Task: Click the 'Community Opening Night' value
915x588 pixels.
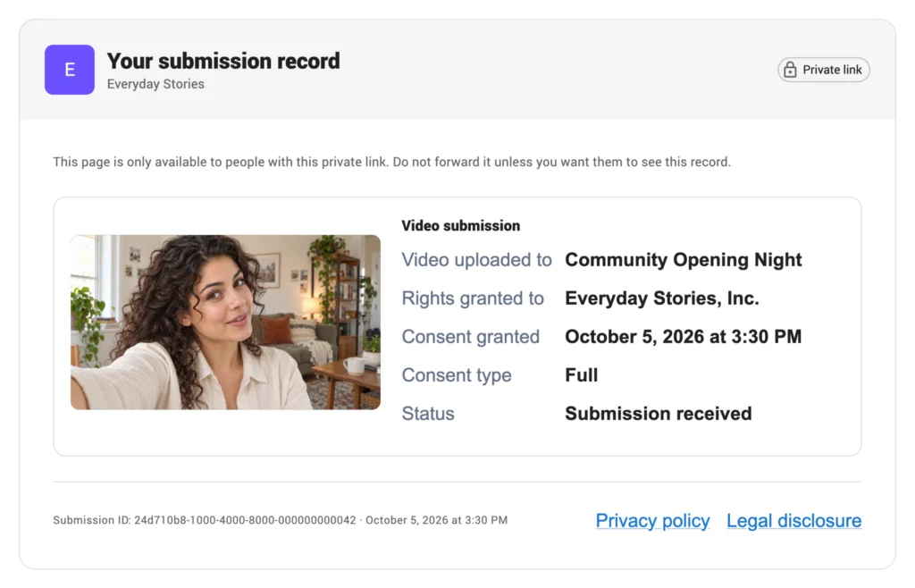Action: tap(684, 259)
